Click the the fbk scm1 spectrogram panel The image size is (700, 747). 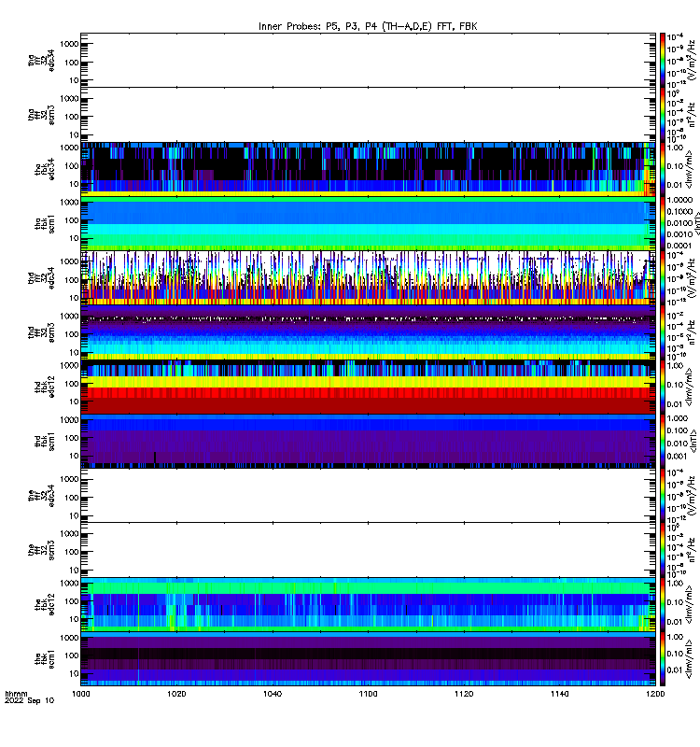[x=368, y=659]
